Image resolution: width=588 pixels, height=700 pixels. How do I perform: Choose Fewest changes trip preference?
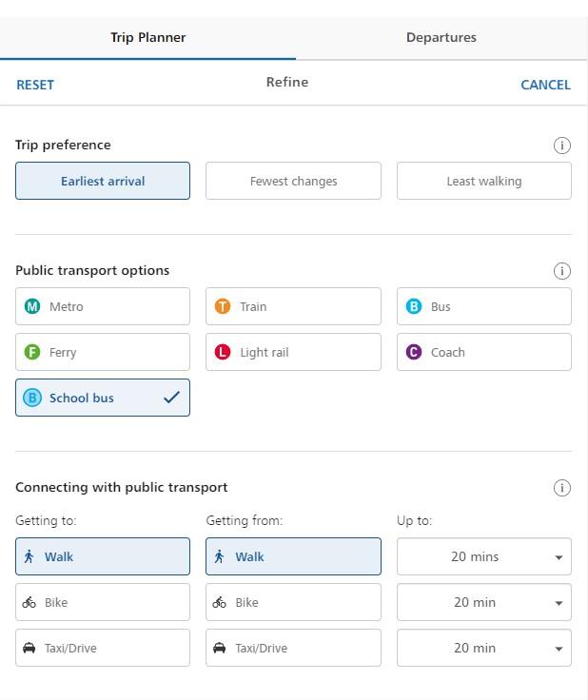(x=293, y=182)
